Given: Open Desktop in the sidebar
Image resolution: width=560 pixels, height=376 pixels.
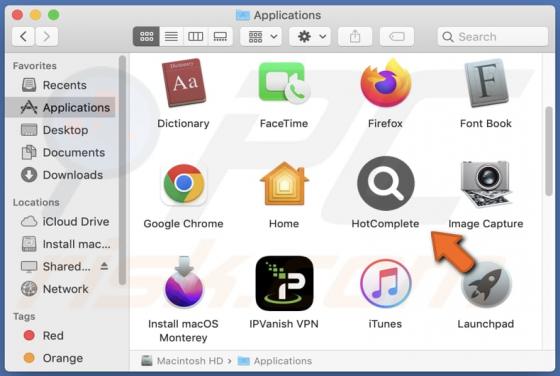Looking at the screenshot, I should (x=61, y=130).
